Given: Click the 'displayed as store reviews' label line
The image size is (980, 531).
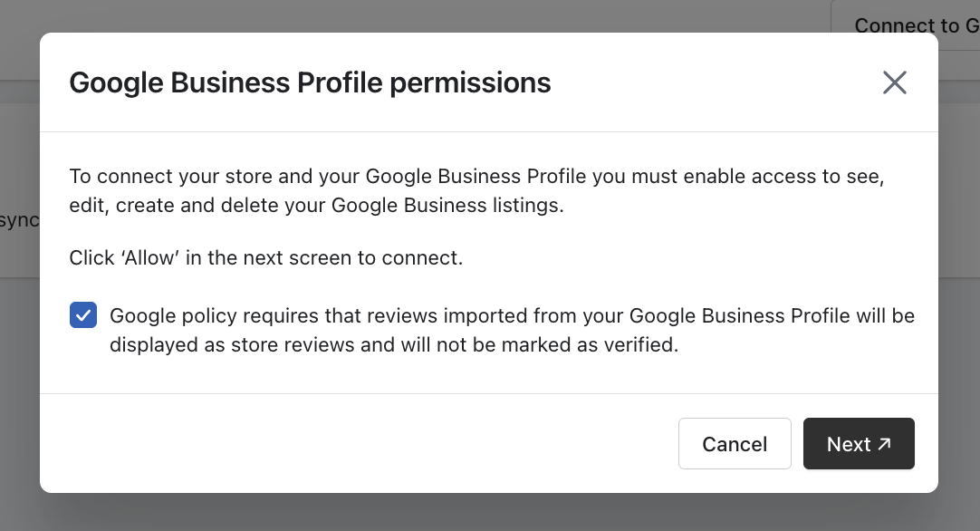Looking at the screenshot, I should tap(394, 344).
